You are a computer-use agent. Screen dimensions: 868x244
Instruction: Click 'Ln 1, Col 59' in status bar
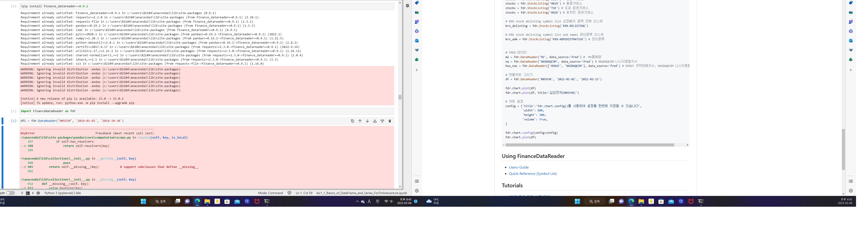[304, 193]
